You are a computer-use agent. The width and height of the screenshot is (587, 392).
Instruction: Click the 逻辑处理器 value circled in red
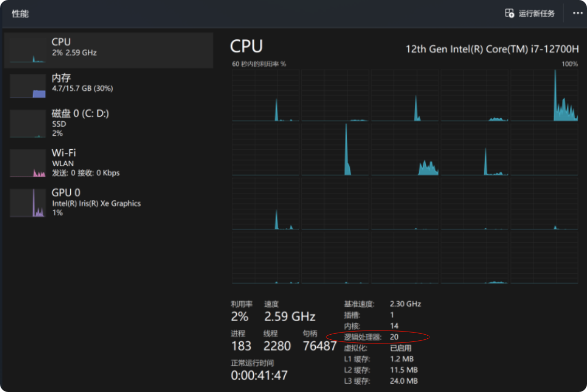click(394, 337)
